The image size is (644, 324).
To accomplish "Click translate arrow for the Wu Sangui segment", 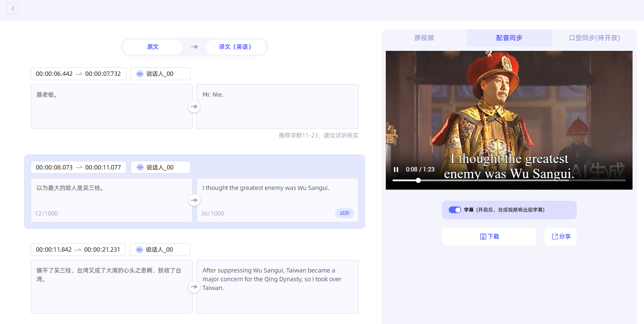I will (x=194, y=200).
